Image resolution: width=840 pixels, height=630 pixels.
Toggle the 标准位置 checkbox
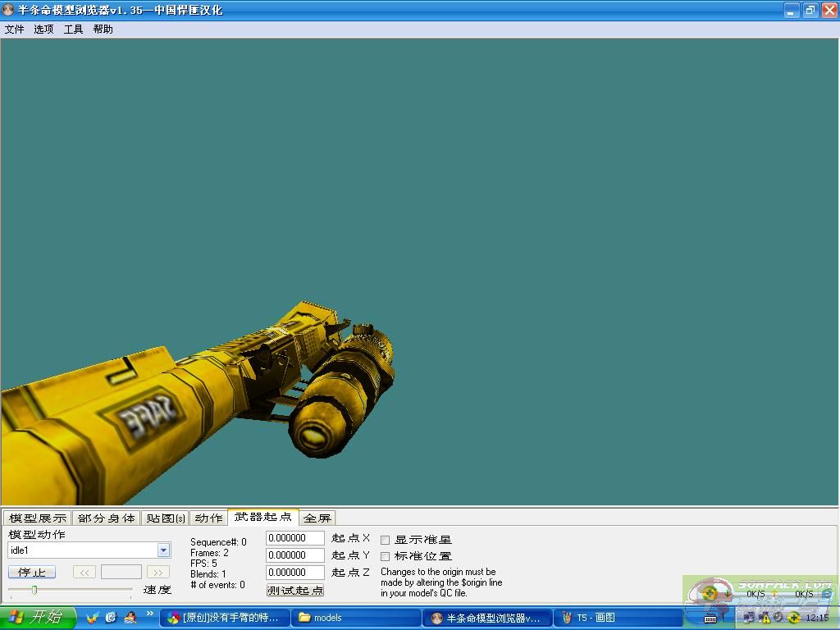[x=386, y=556]
